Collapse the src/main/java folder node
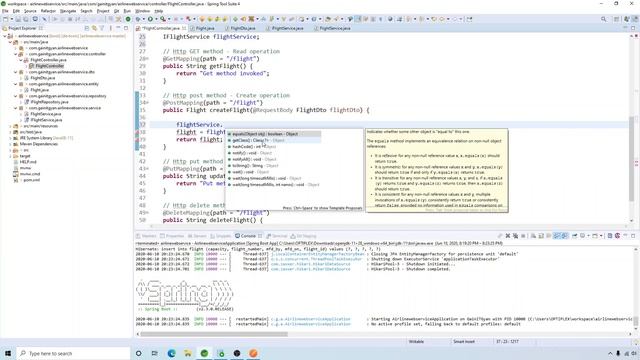This screenshot has width=640, height=360. 10,42
